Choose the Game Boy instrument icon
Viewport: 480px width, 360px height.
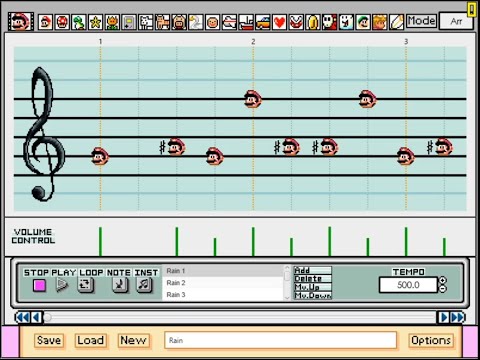point(129,22)
